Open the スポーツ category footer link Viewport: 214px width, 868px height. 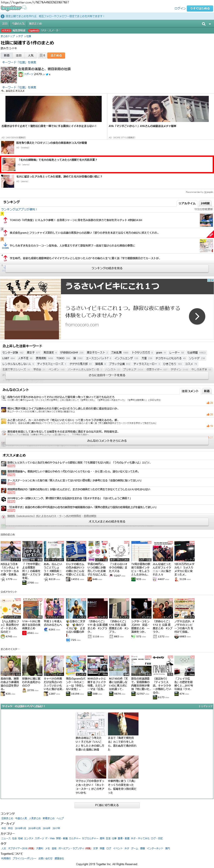[x=39, y=838]
